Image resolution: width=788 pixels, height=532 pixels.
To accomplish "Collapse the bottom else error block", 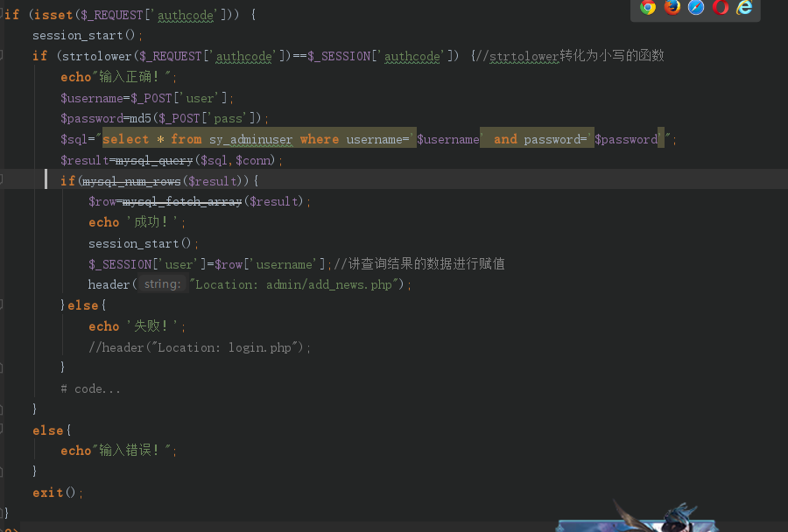I will pyautogui.click(x=3, y=430).
